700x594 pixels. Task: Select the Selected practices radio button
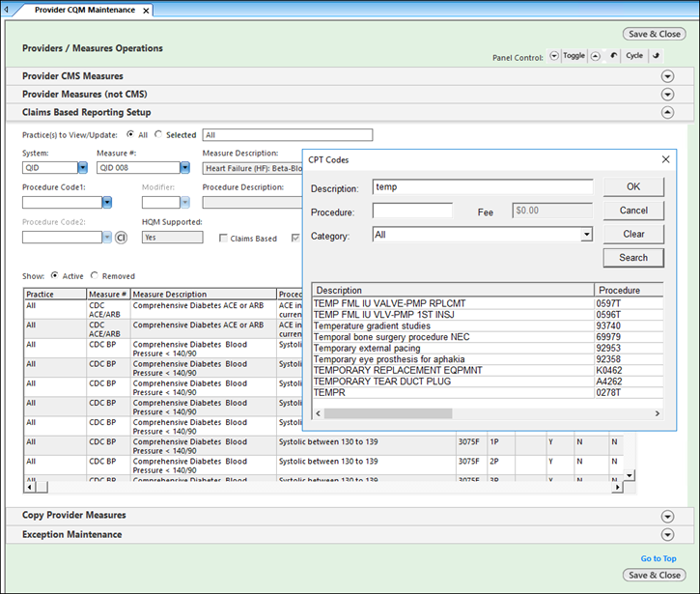coord(158,134)
